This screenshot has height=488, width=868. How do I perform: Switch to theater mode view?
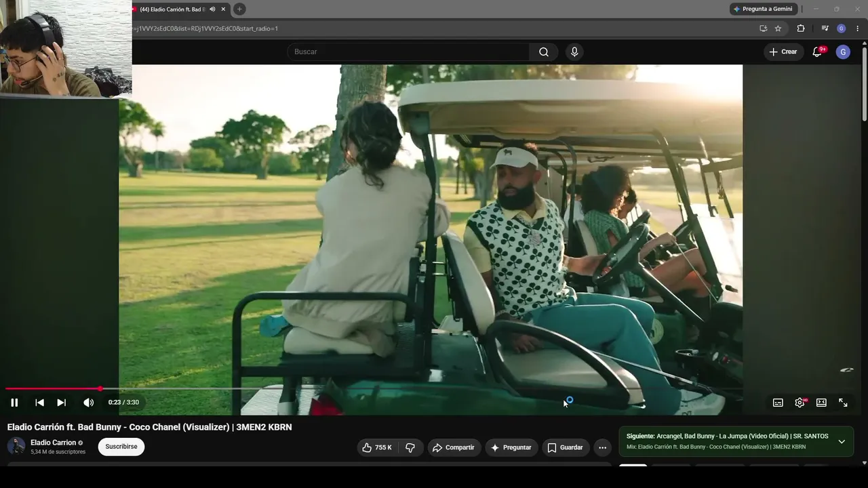pyautogui.click(x=821, y=403)
